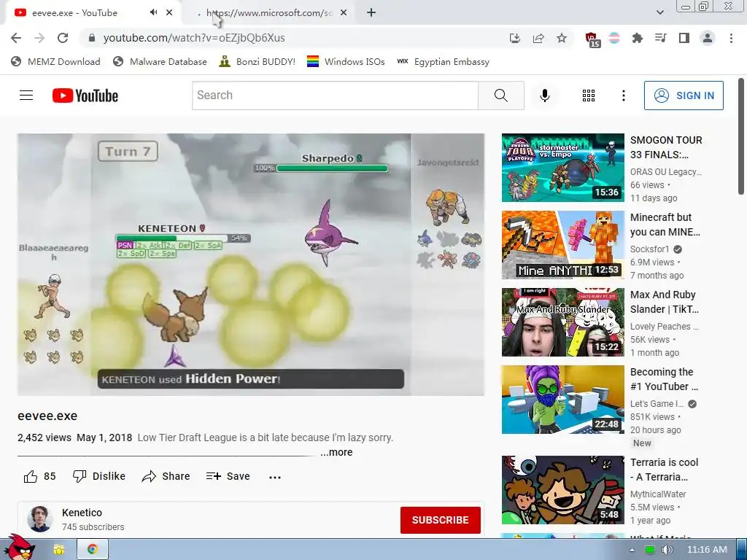Screen dimensions: 747x560
Task: Select Chrome in the taskbar
Action: click(x=93, y=550)
